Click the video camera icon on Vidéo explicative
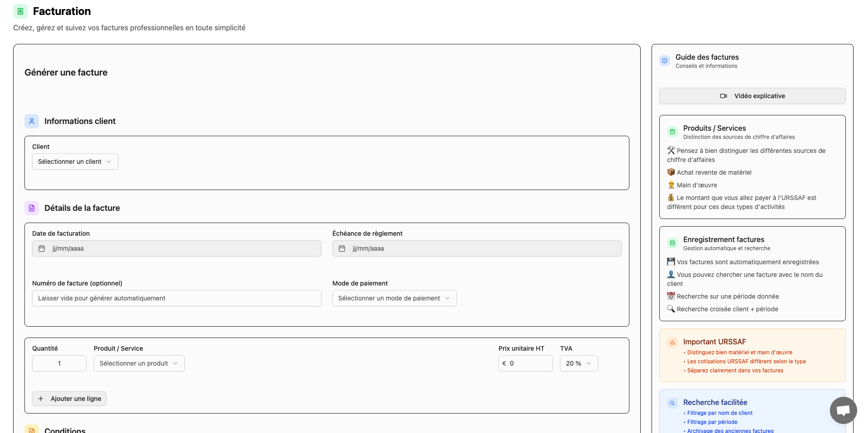Screen dimensions: 868x433 coord(724,96)
